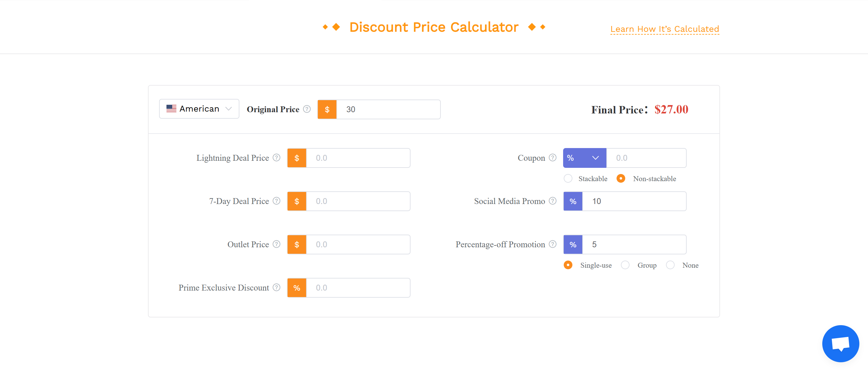Select the Single-use promotion option
The height and width of the screenshot is (374, 868).
tap(568, 265)
